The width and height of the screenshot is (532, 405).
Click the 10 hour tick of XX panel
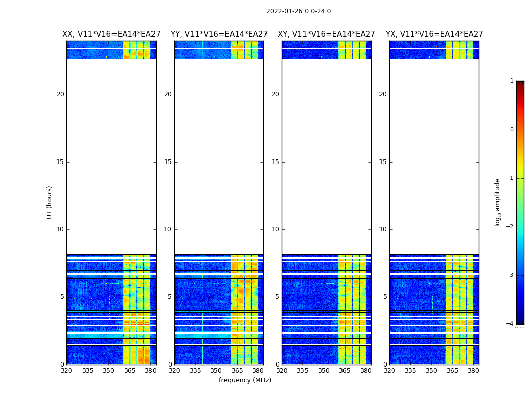60,229
